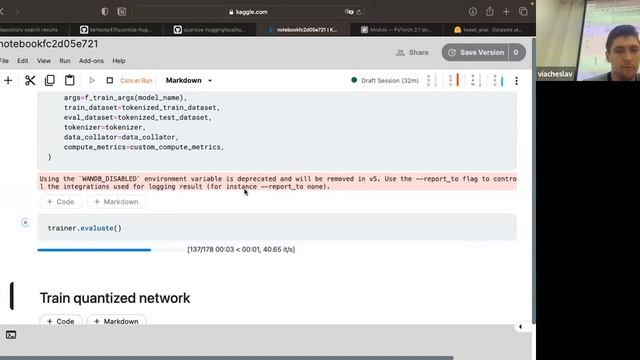Add Markdown cell below Train quantized network heading
Image resolution: width=640 pixels, height=360 pixels.
116,321
